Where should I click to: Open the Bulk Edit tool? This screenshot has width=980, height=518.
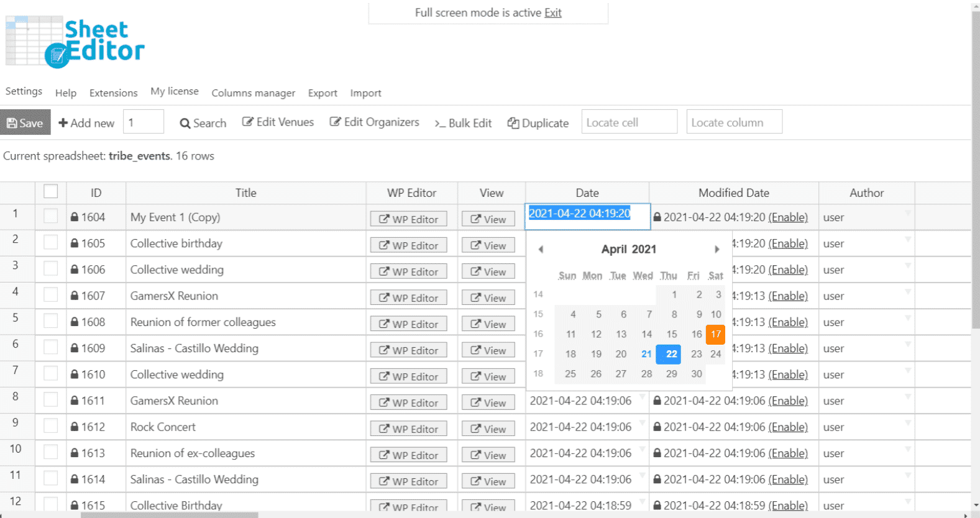[463, 123]
